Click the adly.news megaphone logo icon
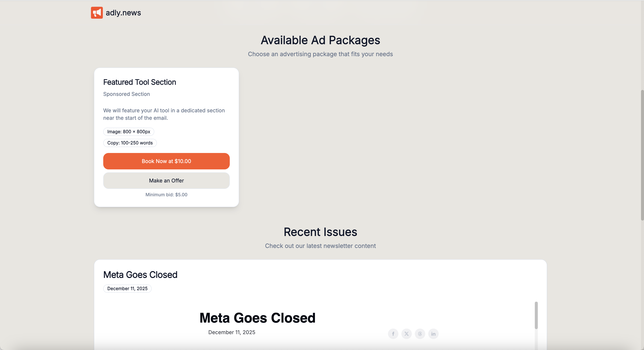Viewport: 644px width, 350px height. tap(97, 13)
